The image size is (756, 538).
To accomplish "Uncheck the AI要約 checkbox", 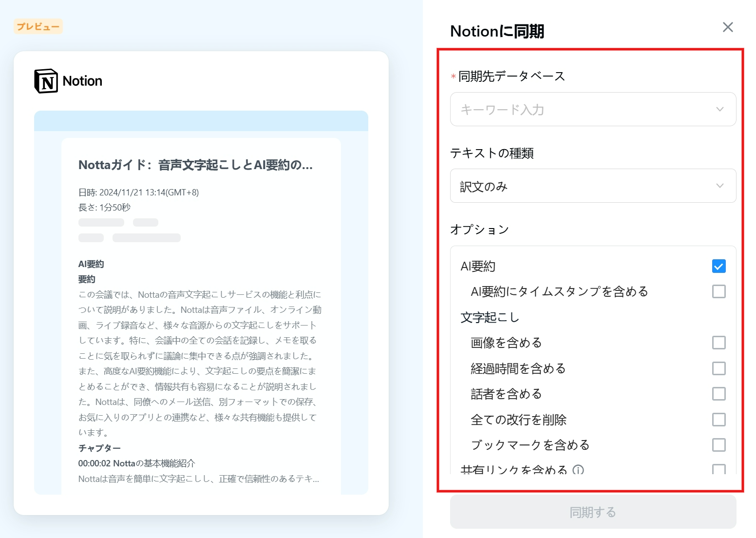I will 718,266.
